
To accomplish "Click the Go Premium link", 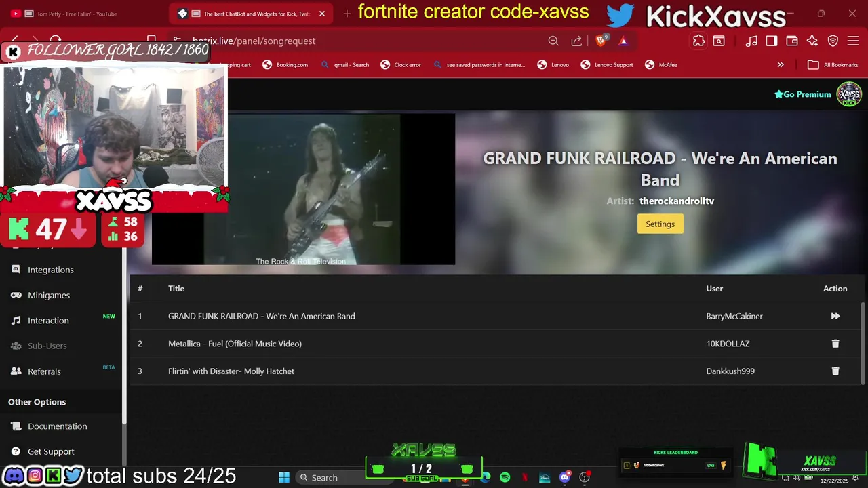I will point(802,94).
